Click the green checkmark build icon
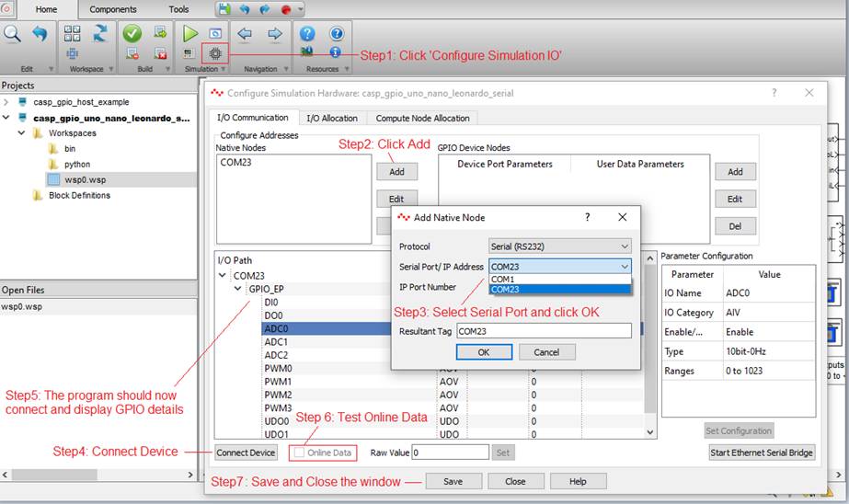This screenshot has height=504, width=849. (132, 33)
